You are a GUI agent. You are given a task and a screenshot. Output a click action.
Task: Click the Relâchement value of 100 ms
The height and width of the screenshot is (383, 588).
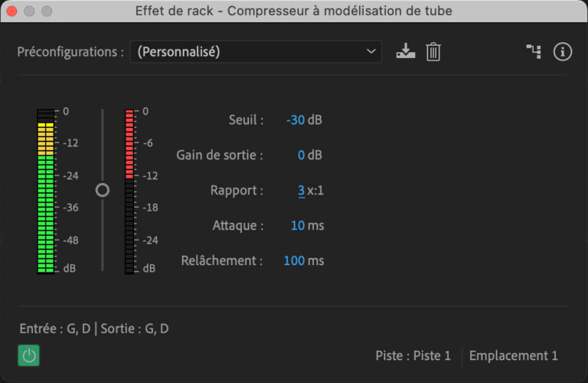pos(294,260)
